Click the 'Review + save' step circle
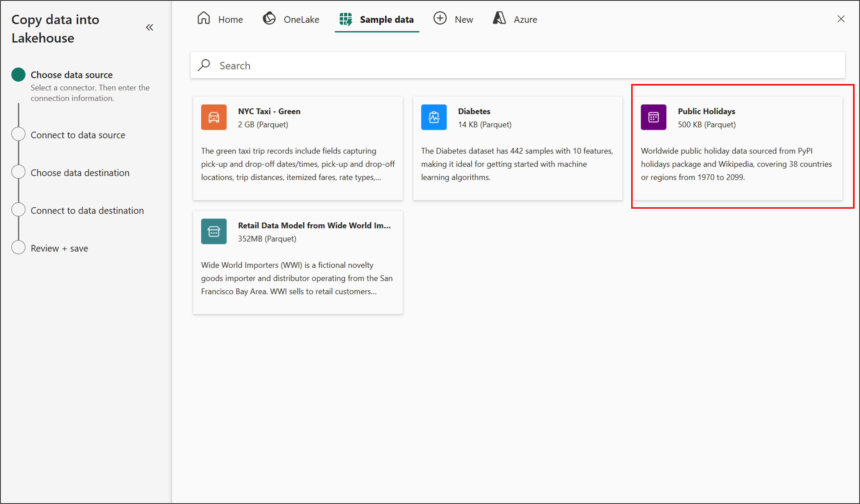This screenshot has width=860, height=504. [x=18, y=248]
